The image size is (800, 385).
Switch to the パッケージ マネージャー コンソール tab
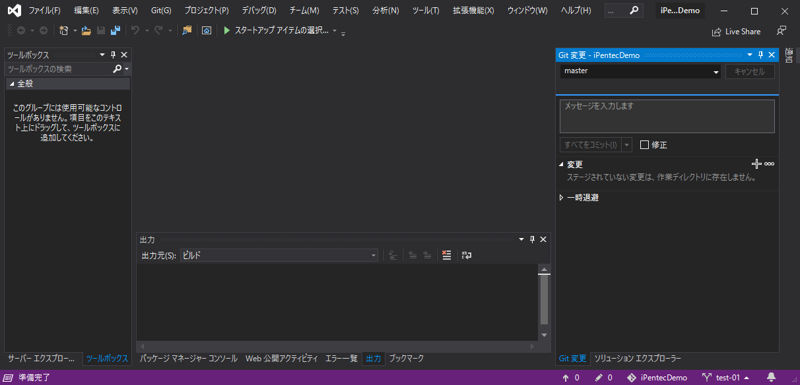(x=189, y=358)
